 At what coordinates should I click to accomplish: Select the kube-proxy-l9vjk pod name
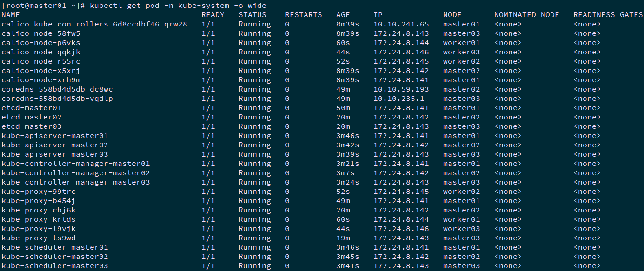pyautogui.click(x=38, y=229)
